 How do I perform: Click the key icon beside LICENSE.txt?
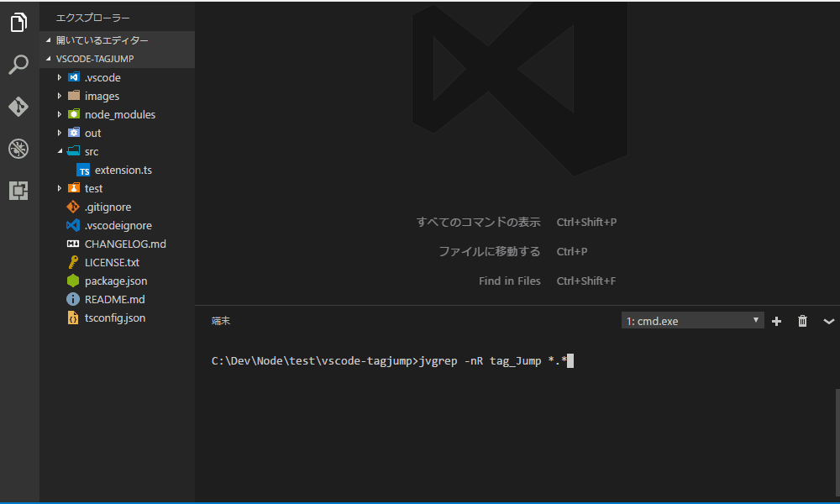[x=73, y=262]
